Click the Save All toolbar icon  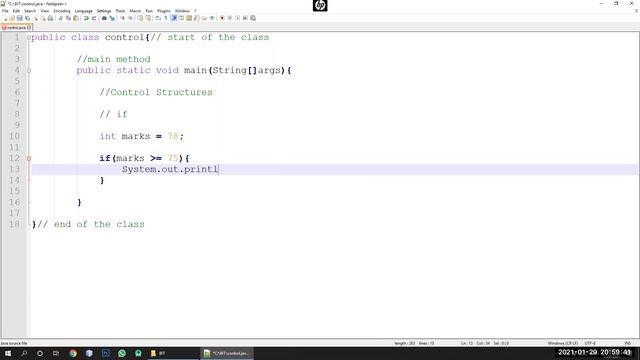(27, 18)
